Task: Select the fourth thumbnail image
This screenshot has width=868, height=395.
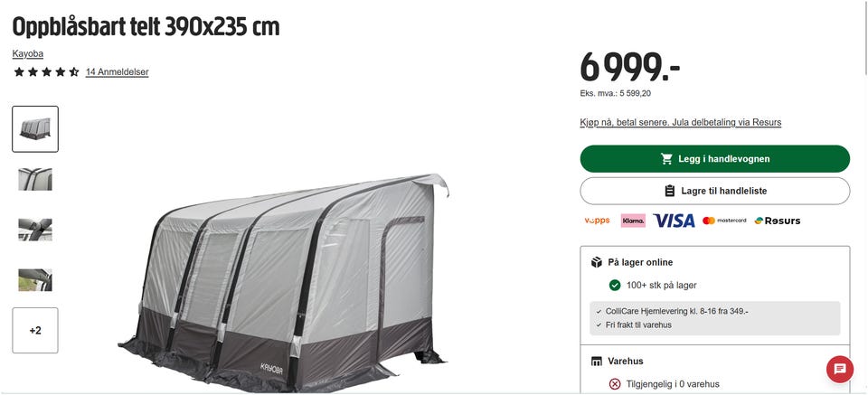Action: pyautogui.click(x=35, y=280)
